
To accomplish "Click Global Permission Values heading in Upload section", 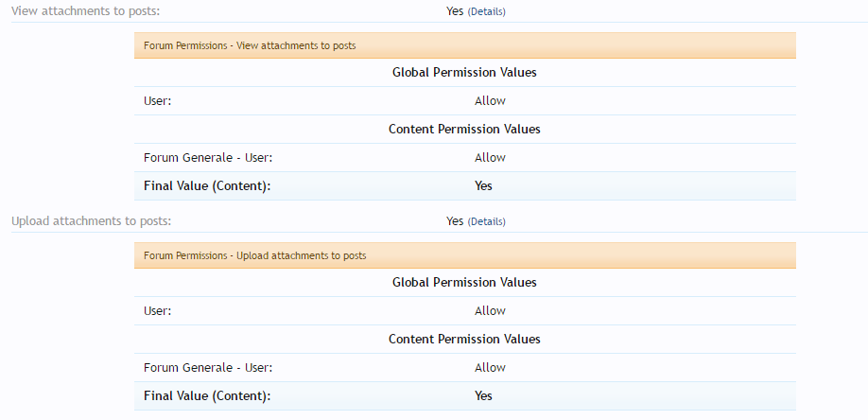I will pyautogui.click(x=464, y=282).
